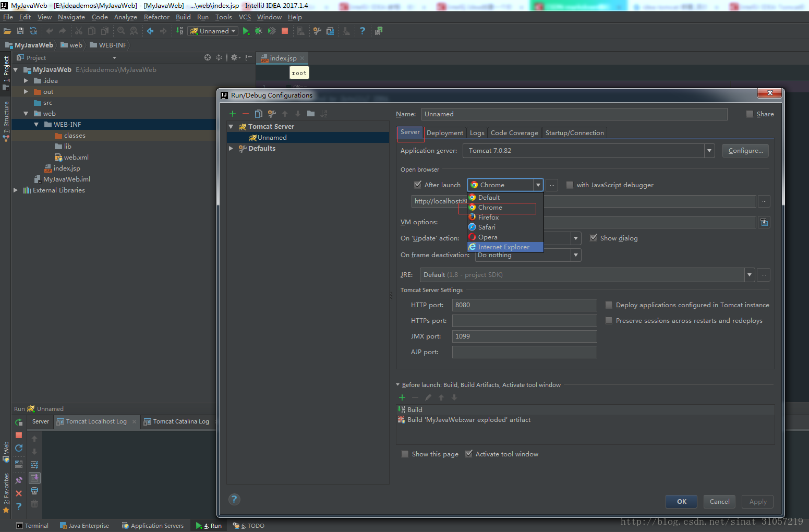Screen dimensions: 809x532
Task: Toggle the After launch checkbox
Action: [x=418, y=185]
